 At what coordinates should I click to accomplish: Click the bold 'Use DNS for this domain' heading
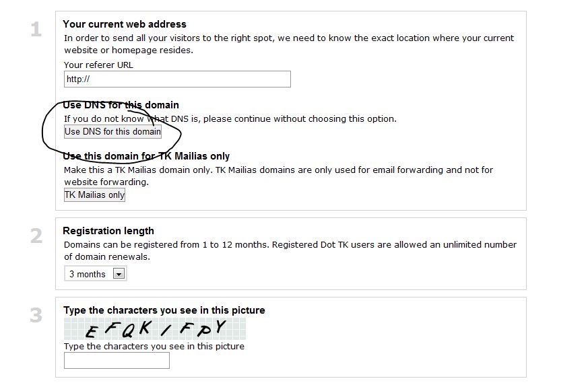coord(121,105)
